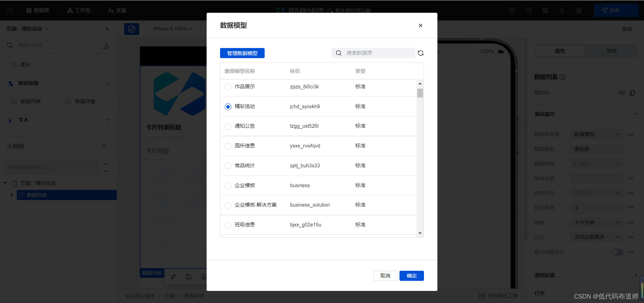Screen dimensions: 644x303
Task: Open the iPhone 8 100% device dropdown
Action: (173, 29)
